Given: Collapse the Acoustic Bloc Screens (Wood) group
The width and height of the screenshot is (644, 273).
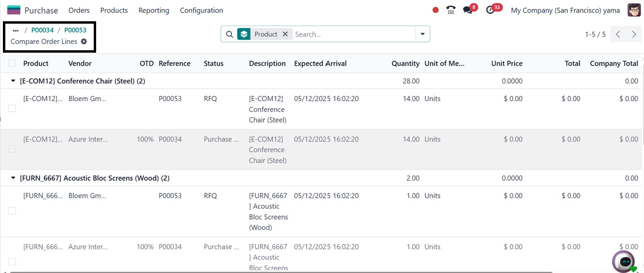Looking at the screenshot, I should click(x=13, y=178).
